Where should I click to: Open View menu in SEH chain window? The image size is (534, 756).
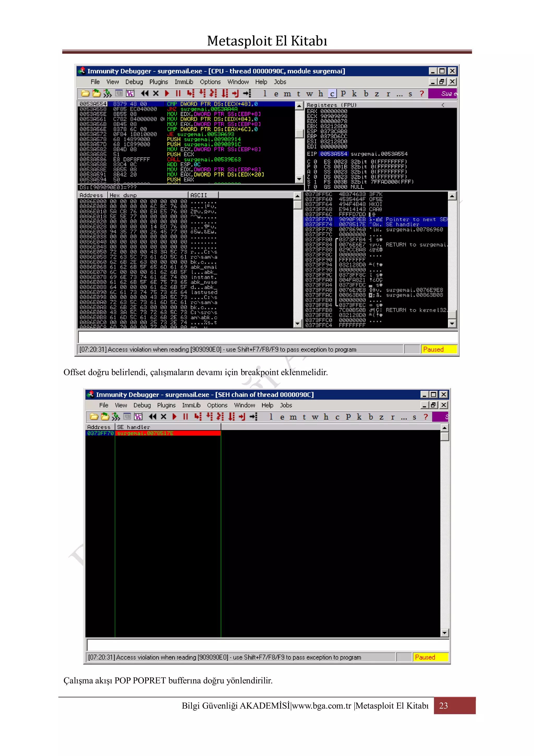pos(121,405)
